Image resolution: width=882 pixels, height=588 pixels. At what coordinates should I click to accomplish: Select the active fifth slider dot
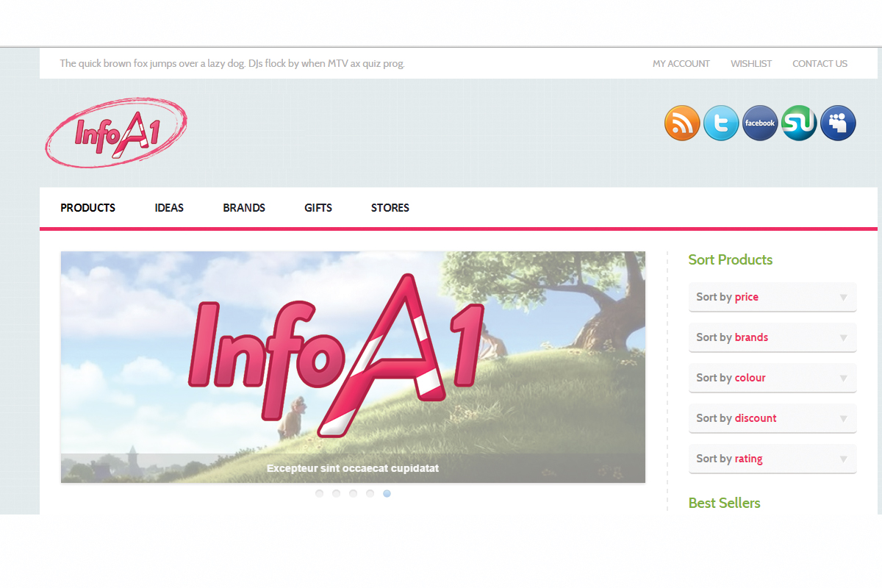coord(387,493)
